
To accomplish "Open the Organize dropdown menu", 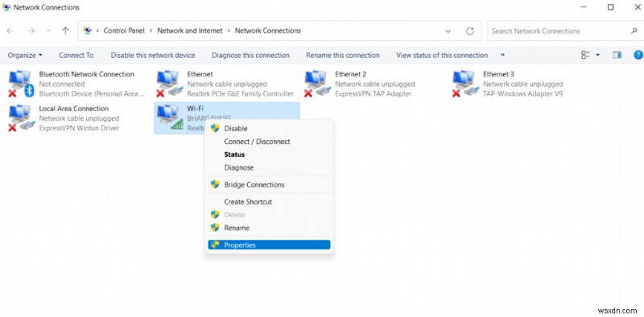I will [x=25, y=55].
